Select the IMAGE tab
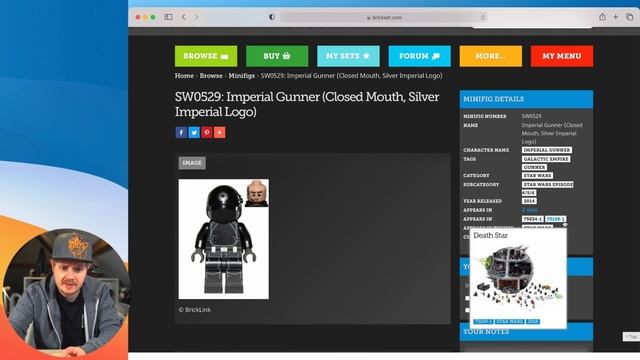Image resolution: width=640 pixels, height=360 pixels. click(192, 163)
